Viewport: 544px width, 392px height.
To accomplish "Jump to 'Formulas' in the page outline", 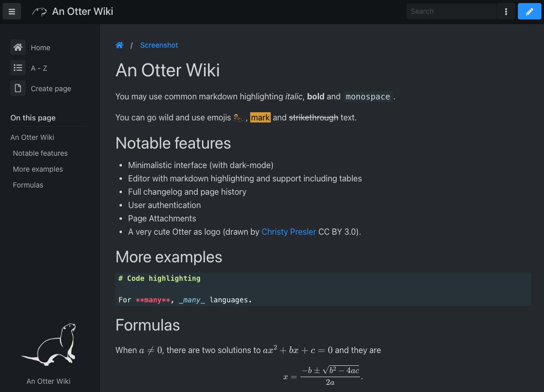I will point(28,185).
